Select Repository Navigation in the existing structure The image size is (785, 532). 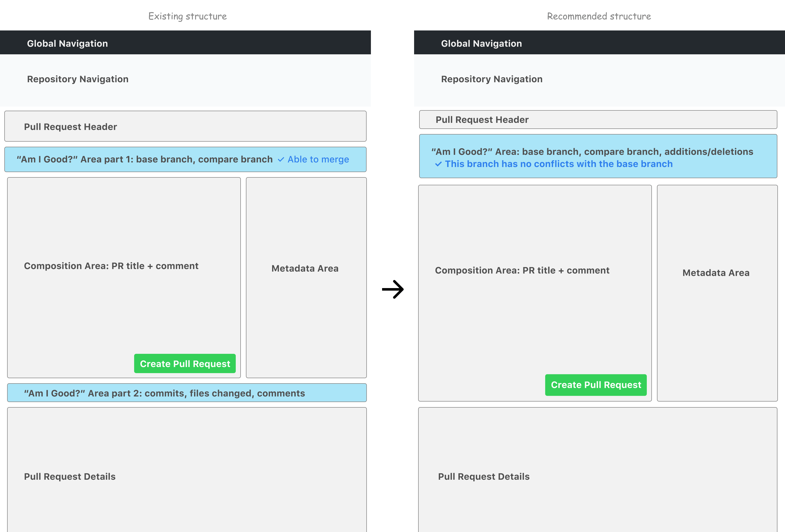(185, 80)
